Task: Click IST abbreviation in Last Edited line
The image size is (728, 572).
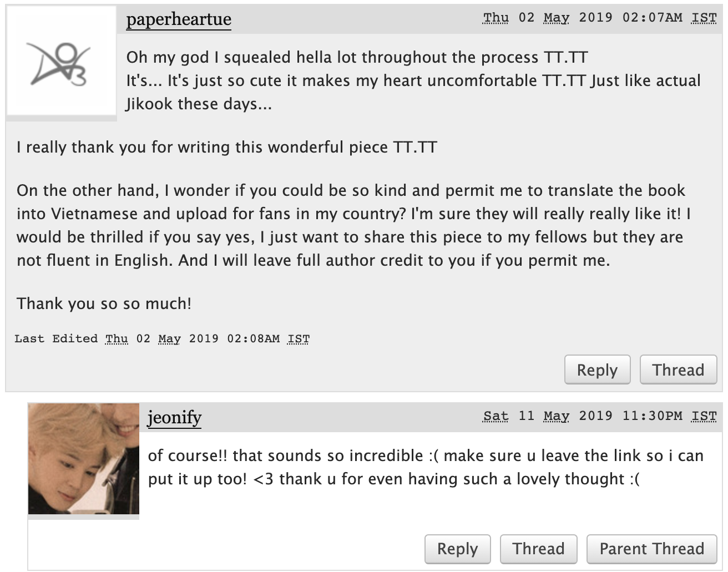Action: (x=299, y=339)
